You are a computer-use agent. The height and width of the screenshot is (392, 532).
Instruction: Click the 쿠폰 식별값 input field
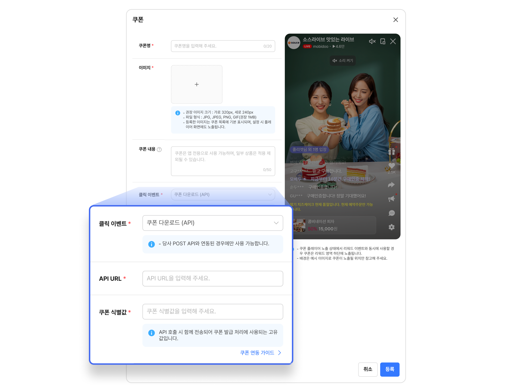tap(213, 311)
